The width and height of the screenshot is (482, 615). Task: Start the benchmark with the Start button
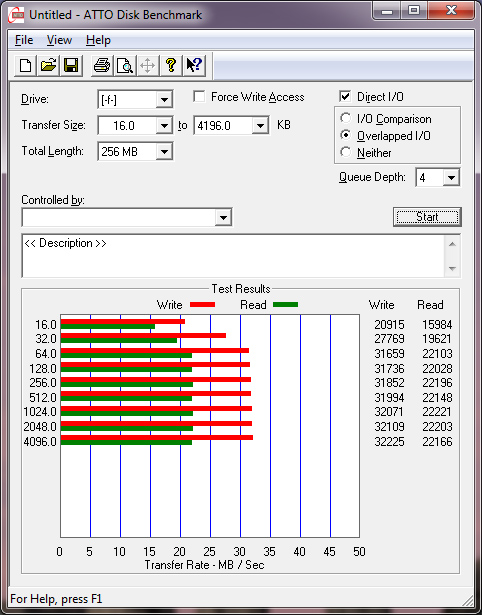point(427,217)
